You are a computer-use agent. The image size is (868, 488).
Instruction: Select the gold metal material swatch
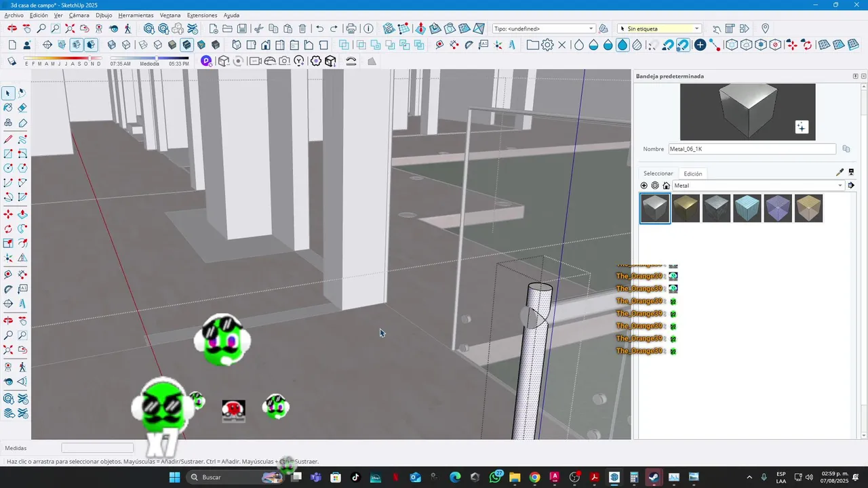[x=686, y=208]
